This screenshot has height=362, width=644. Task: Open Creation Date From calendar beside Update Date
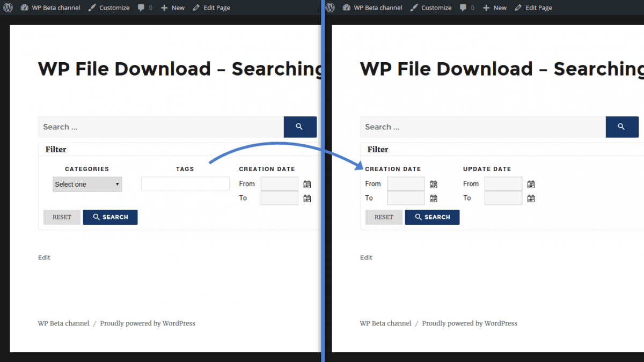click(x=433, y=184)
